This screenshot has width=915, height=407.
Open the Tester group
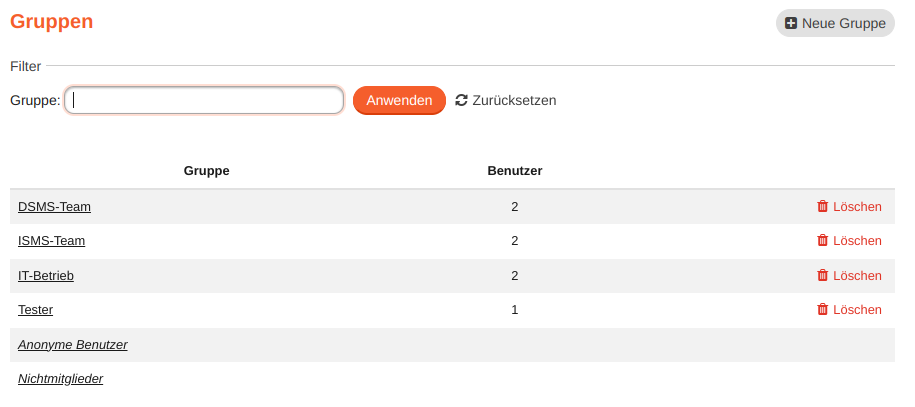[35, 310]
